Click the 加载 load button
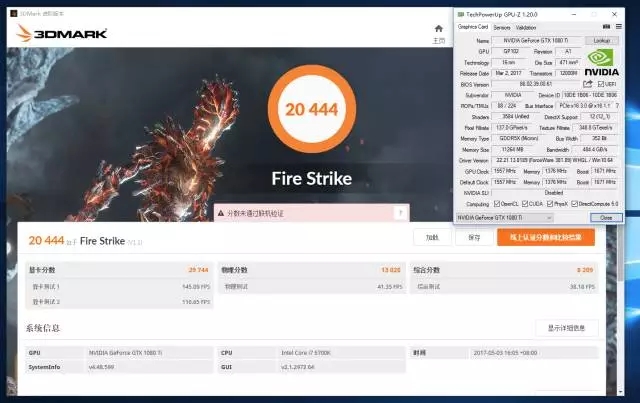This screenshot has width=640, height=403. tap(432, 237)
